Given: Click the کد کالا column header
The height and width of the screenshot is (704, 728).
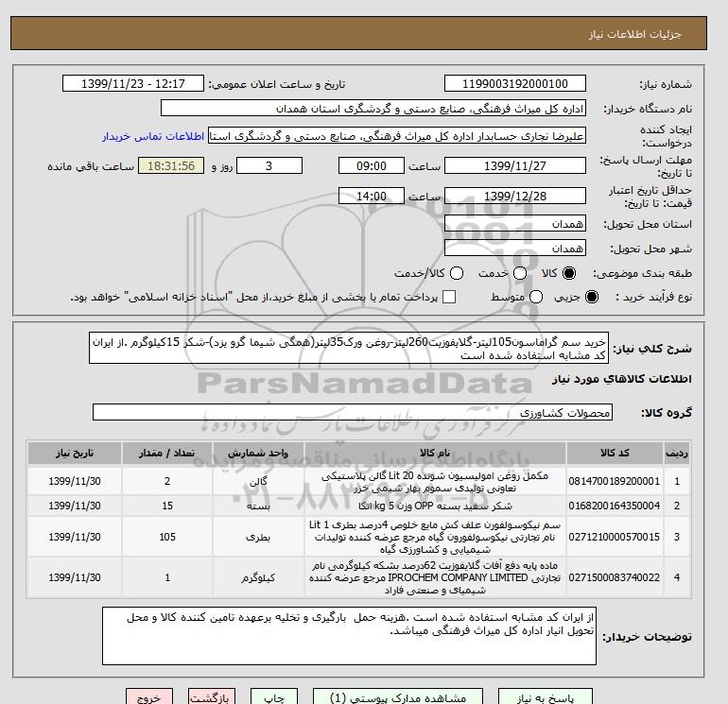Looking at the screenshot, I should click(x=615, y=453).
